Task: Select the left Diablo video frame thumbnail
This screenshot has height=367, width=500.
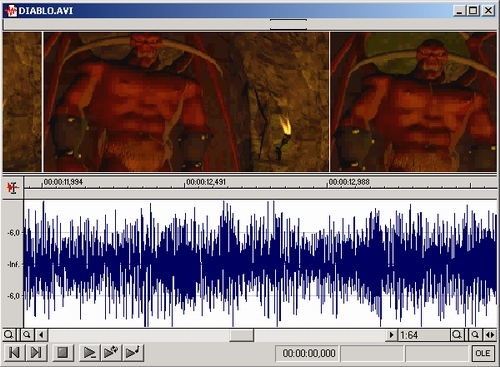Action: click(x=186, y=102)
